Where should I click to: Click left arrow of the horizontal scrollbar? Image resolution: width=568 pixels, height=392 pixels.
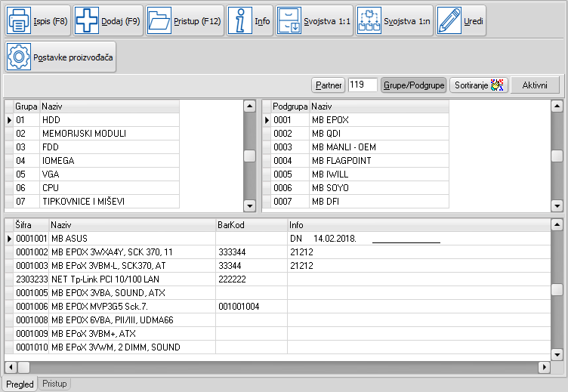(x=11, y=367)
